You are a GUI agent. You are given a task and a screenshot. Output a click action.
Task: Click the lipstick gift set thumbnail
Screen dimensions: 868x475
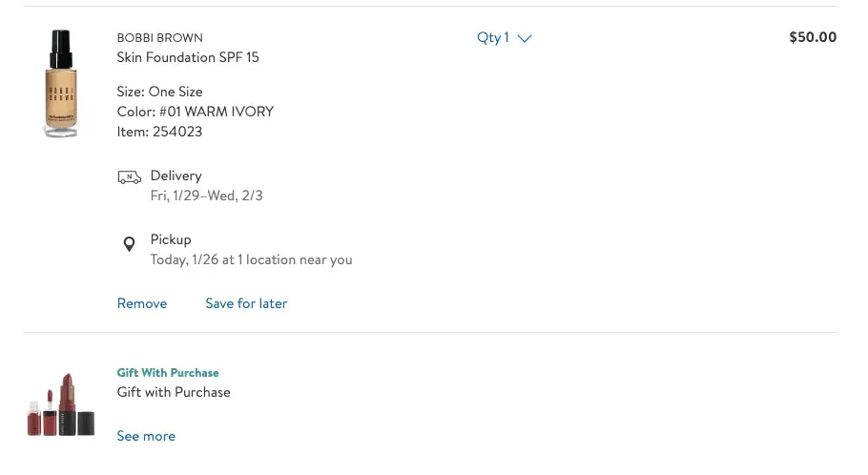(62, 405)
